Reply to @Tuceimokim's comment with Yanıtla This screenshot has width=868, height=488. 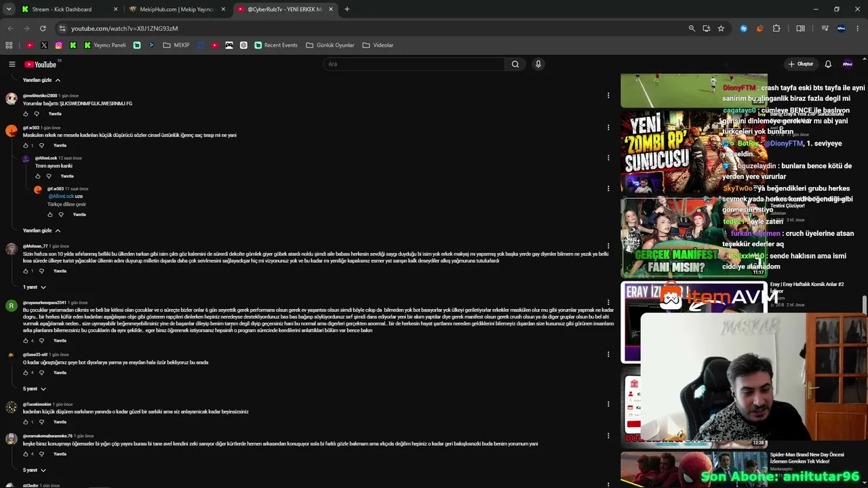60,422
